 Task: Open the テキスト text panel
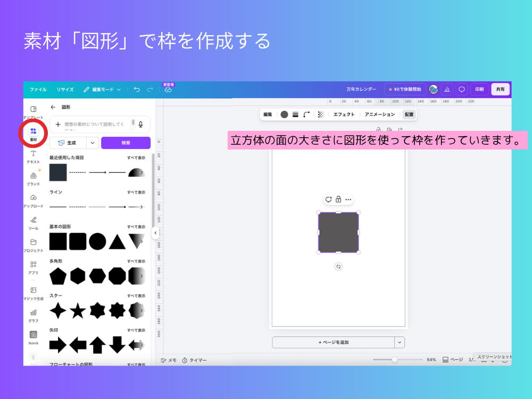click(33, 156)
